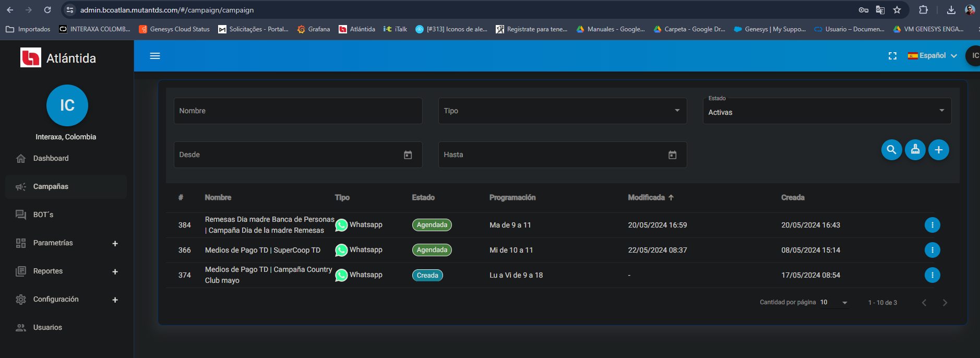Click the add new campaign plus button
The height and width of the screenshot is (358, 980).
938,150
